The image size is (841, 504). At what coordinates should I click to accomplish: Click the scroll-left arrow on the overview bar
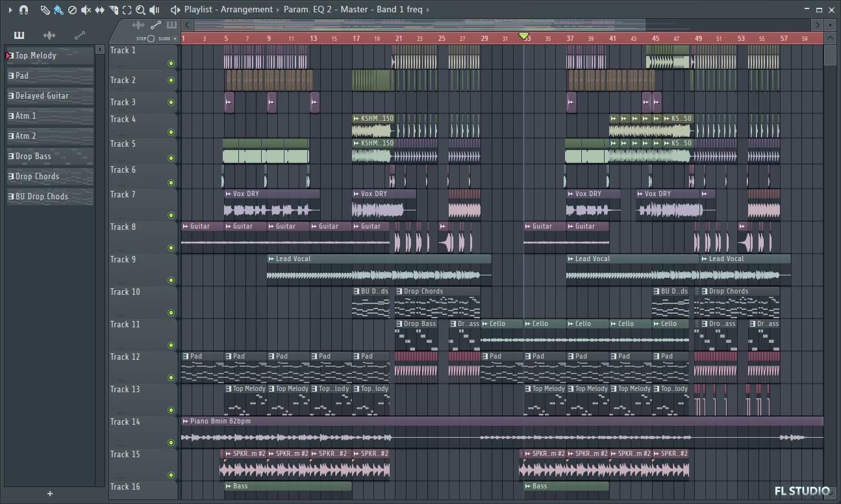pyautogui.click(x=187, y=25)
